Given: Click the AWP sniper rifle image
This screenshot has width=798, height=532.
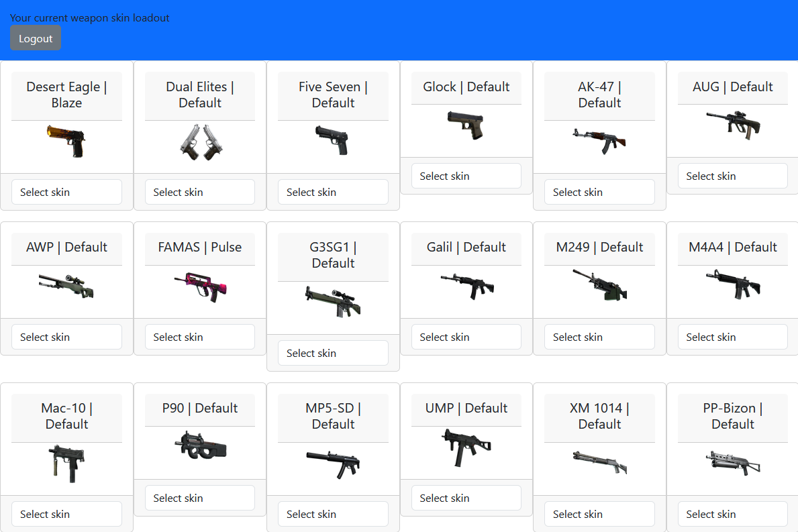Looking at the screenshot, I should click(x=66, y=285).
